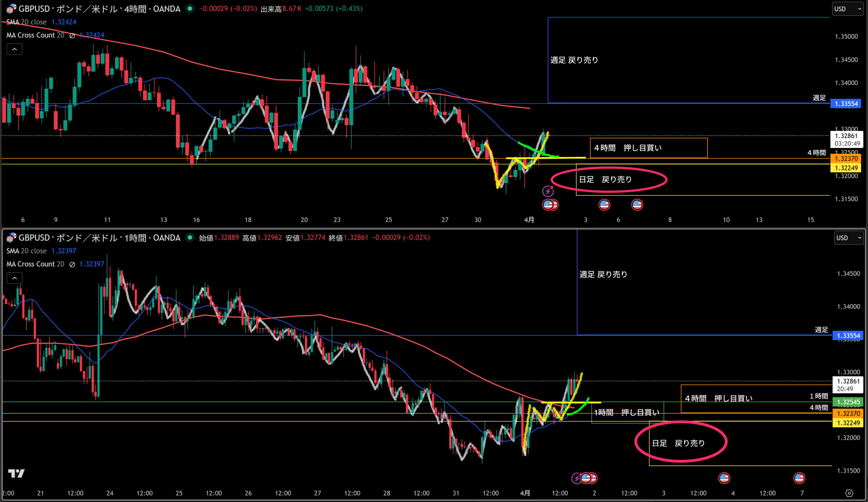Screen dimensions: 868x502
Task: Click the hidden-value symbol of MA Cross Count on upper chart
Action: pos(72,36)
